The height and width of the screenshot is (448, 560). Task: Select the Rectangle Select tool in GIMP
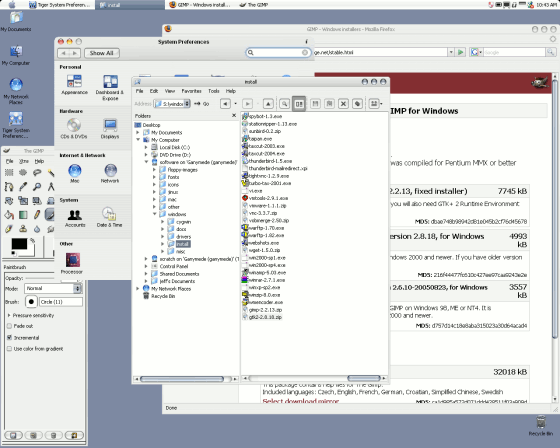[9, 173]
